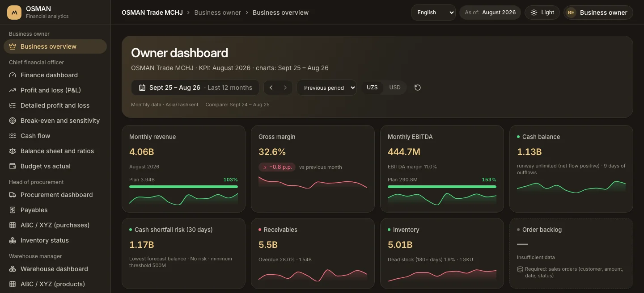This screenshot has height=293, width=644.
Task: Open the Sept 25 – Aug 26 date range selector
Action: (195, 88)
